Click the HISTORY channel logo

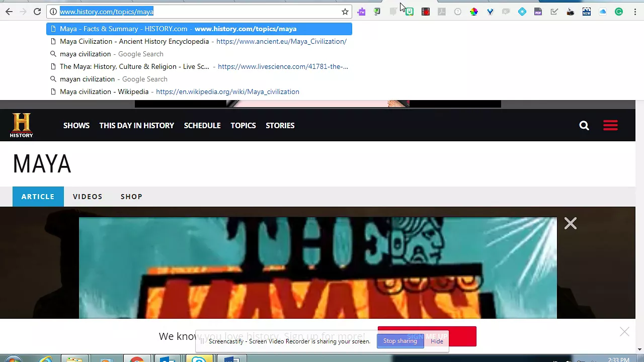point(21,125)
